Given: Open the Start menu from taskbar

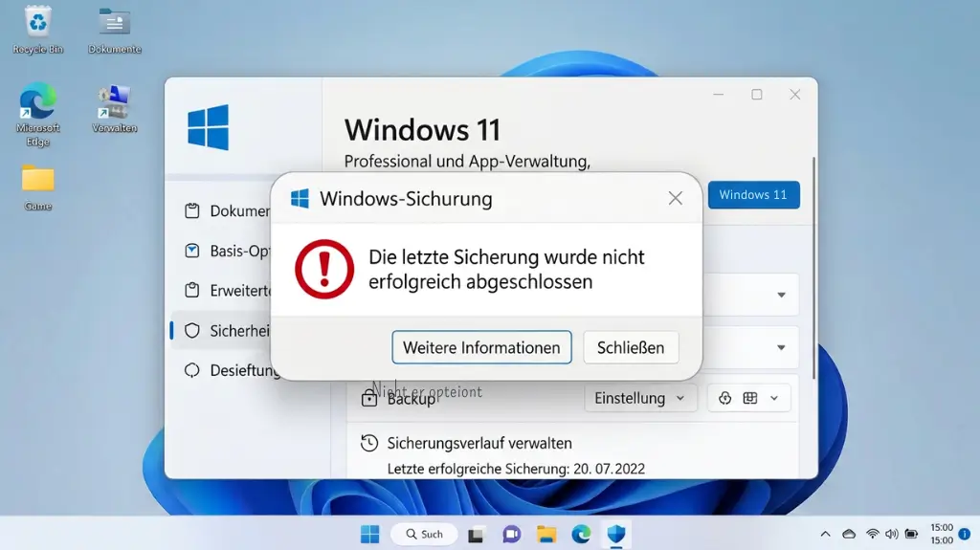Looking at the screenshot, I should 370,535.
